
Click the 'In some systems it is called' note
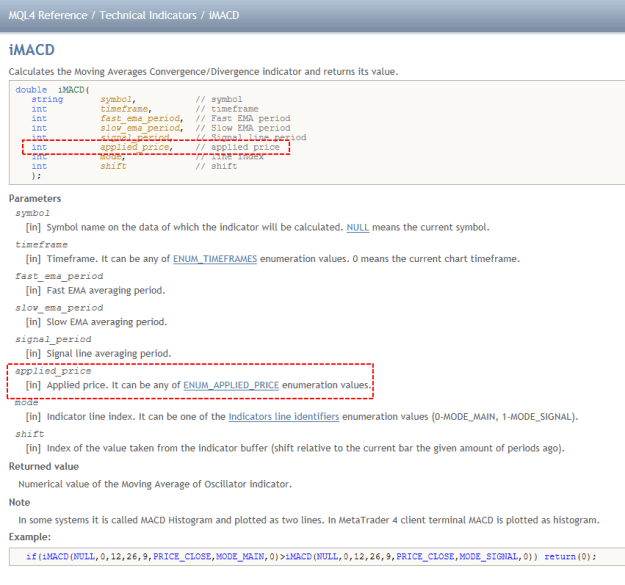click(x=309, y=520)
